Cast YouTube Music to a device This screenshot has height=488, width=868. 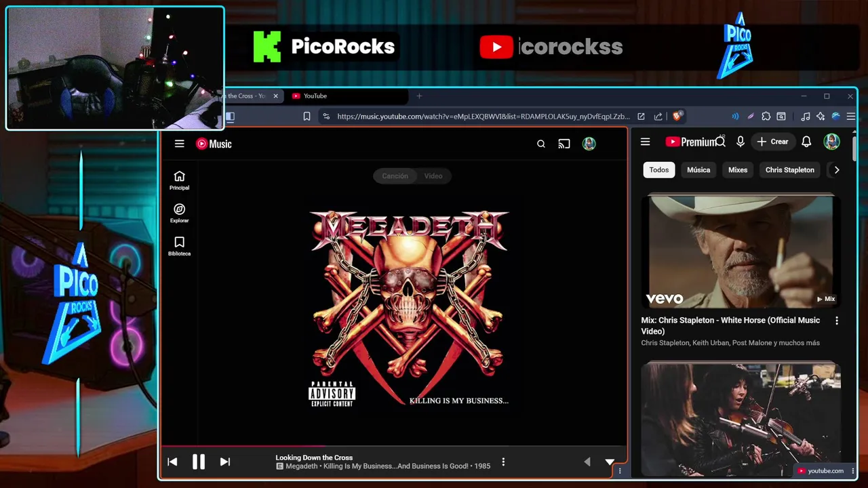point(564,144)
